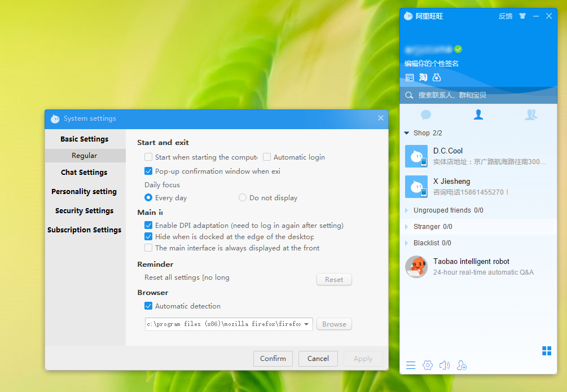
Task: Click the Confirm button
Action: [x=273, y=359]
